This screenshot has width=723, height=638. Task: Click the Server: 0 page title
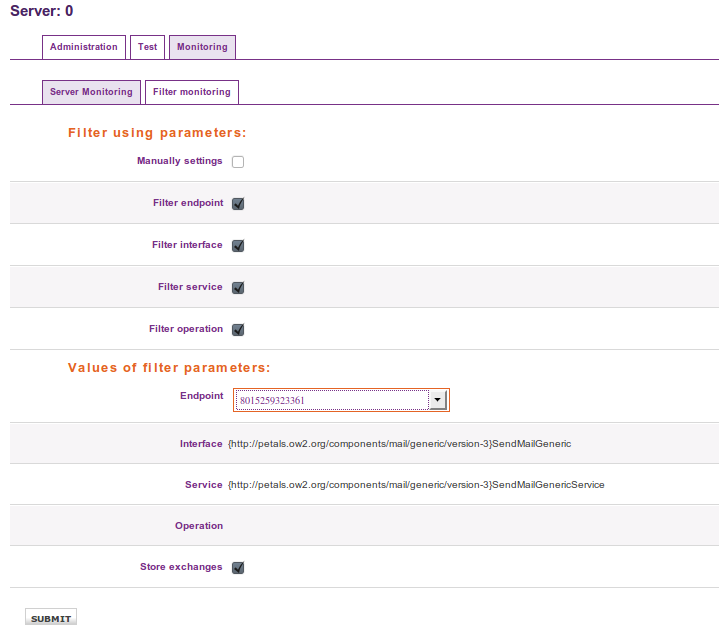tap(41, 12)
